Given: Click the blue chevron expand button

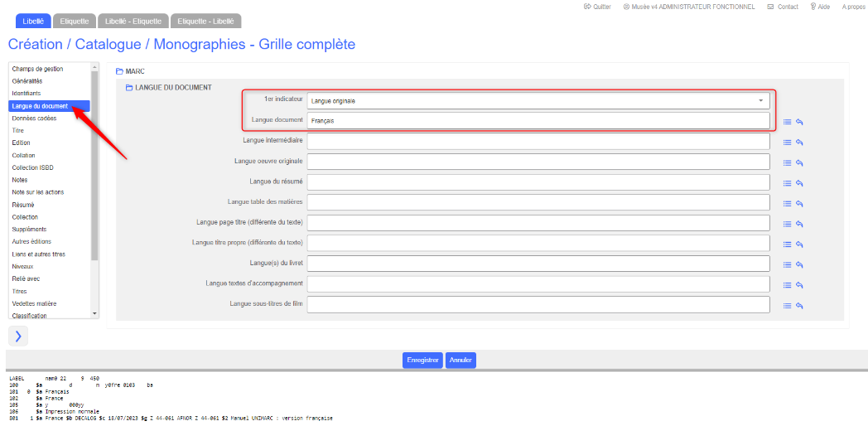Looking at the screenshot, I should coord(18,336).
